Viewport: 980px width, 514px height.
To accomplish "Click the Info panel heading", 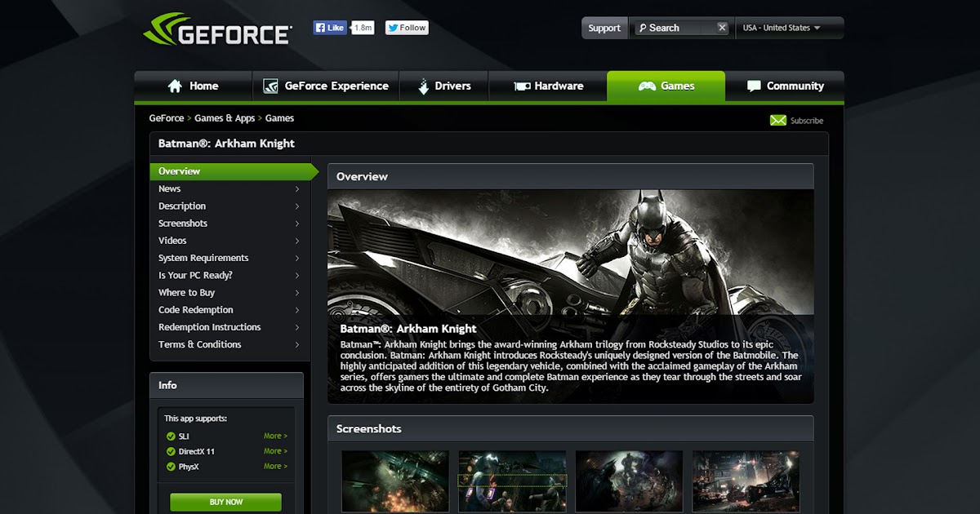I will pos(167,385).
